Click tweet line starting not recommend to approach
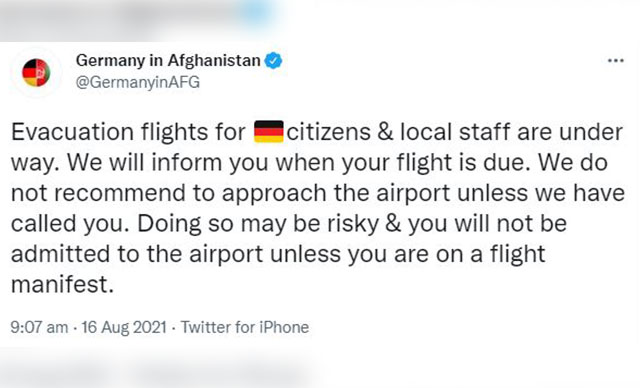The width and height of the screenshot is (640, 388). point(318,193)
